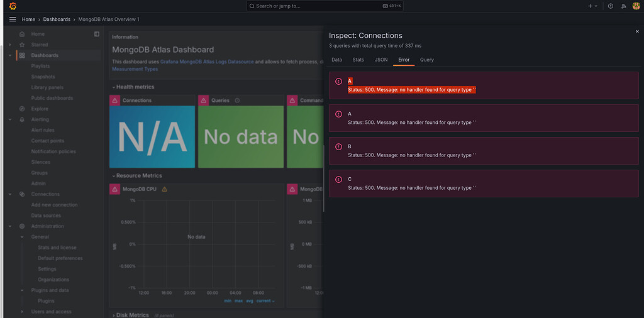The image size is (644, 318).
Task: Switch to the JSON tab
Action: coord(381,60)
